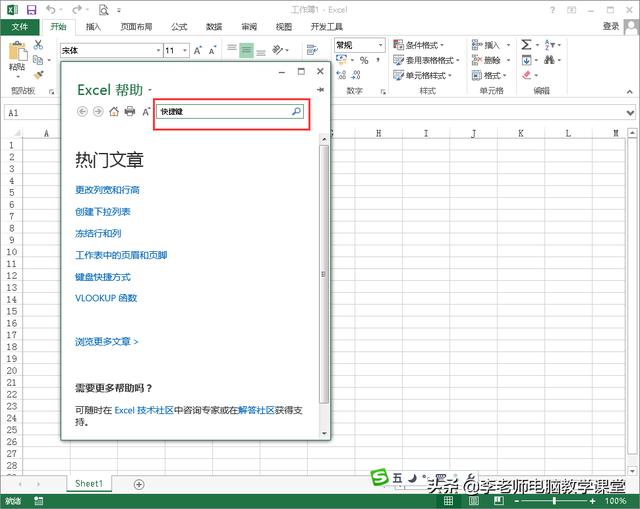Viewport: 640px width, 509px height.
Task: Open the VLOOKUP function article
Action: (106, 298)
